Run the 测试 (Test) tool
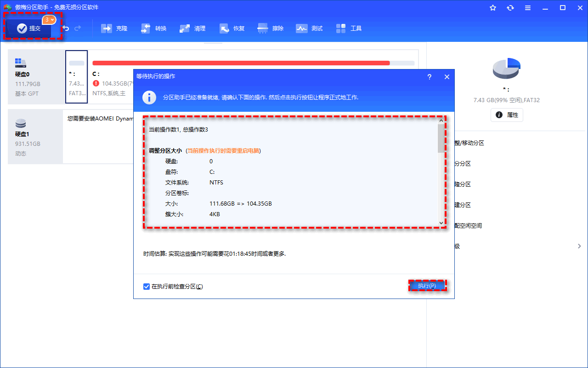This screenshot has height=368, width=588. [x=309, y=28]
